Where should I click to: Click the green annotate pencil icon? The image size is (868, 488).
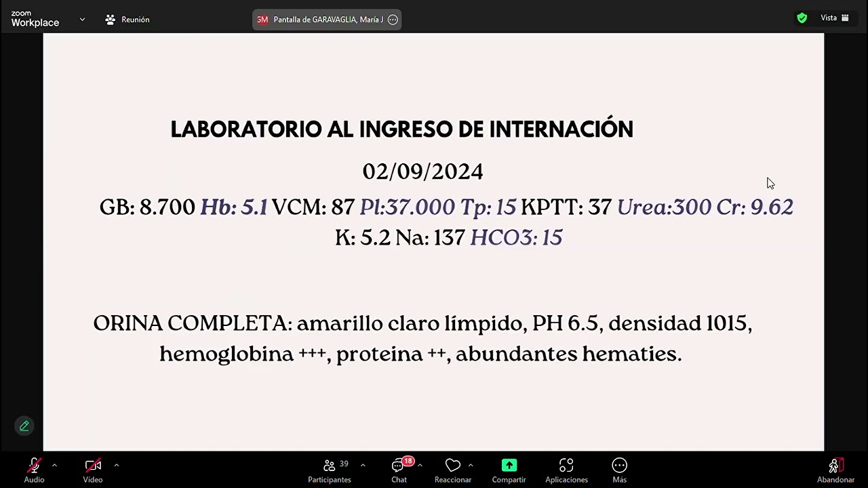click(x=24, y=426)
